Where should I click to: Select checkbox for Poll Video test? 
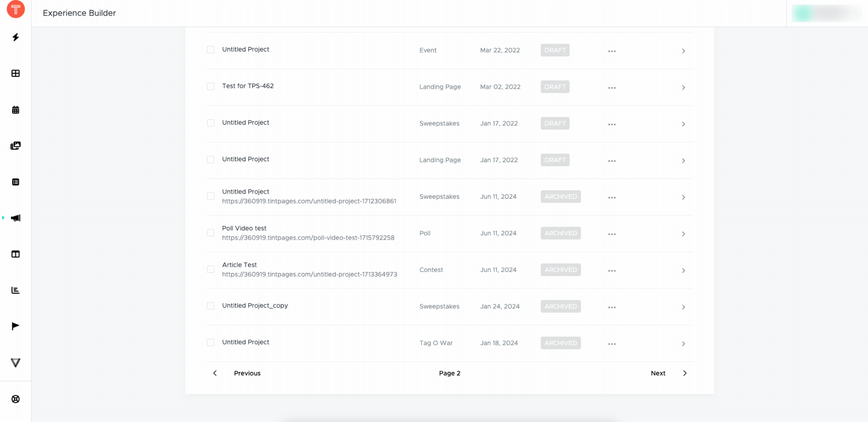(211, 233)
